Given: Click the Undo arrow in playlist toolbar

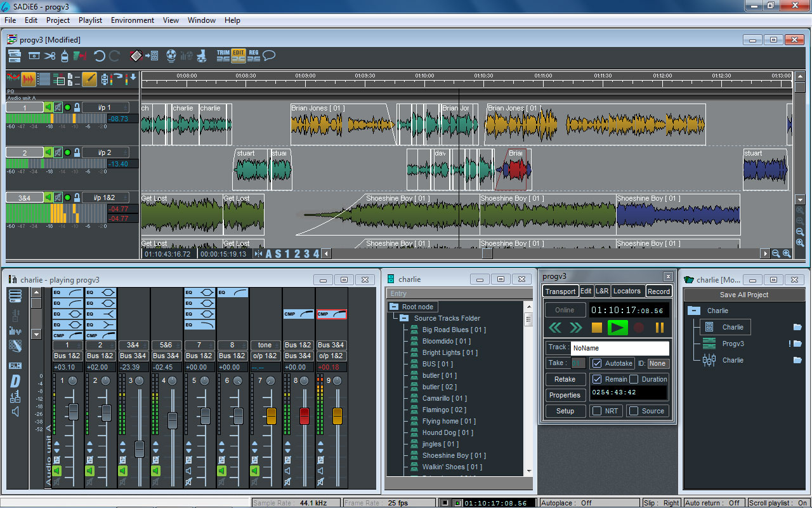Looking at the screenshot, I should [x=100, y=56].
